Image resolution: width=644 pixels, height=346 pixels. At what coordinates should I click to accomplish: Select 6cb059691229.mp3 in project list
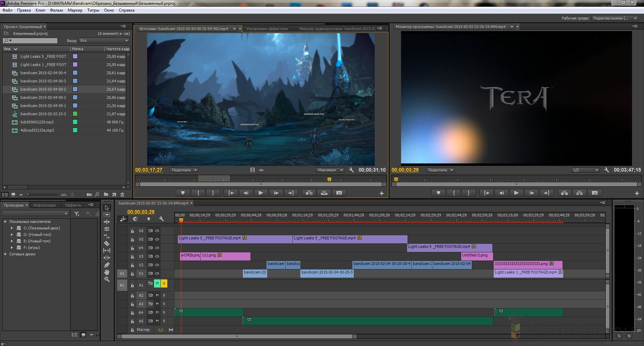[37, 122]
